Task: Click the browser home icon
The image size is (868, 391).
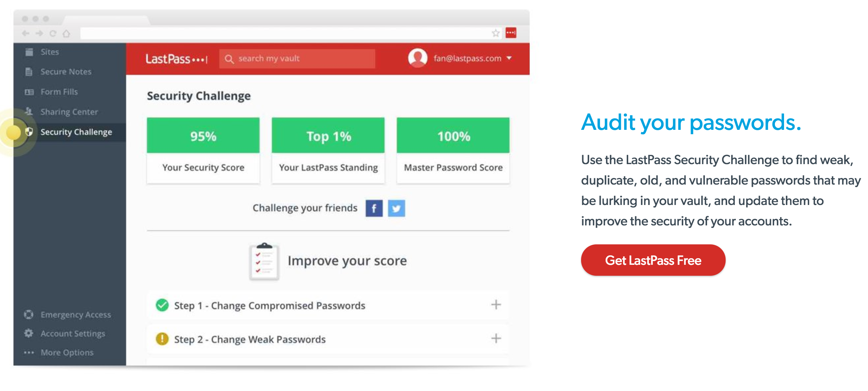Action: pos(66,34)
